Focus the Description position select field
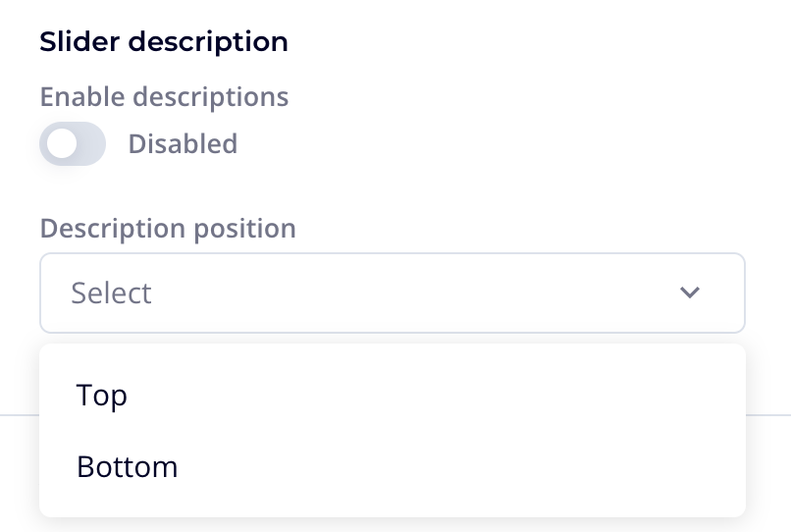 point(392,293)
